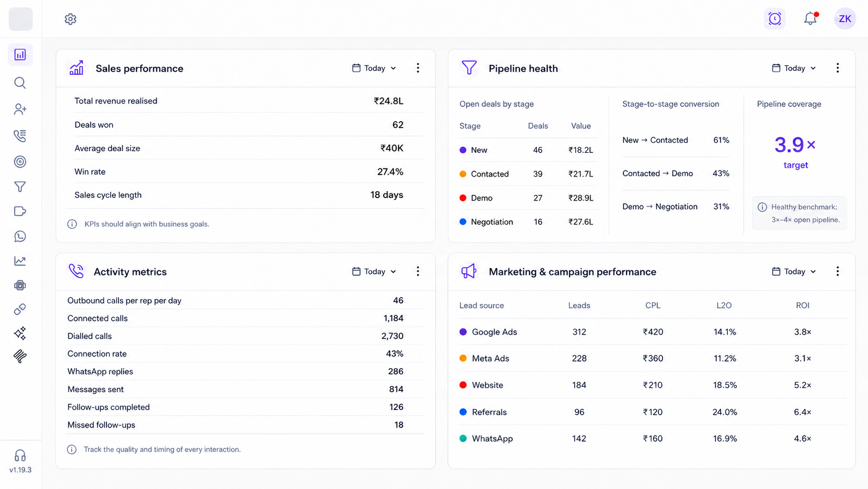
Task: Click Total revenue realised value ₹24.8L
Action: (x=388, y=101)
